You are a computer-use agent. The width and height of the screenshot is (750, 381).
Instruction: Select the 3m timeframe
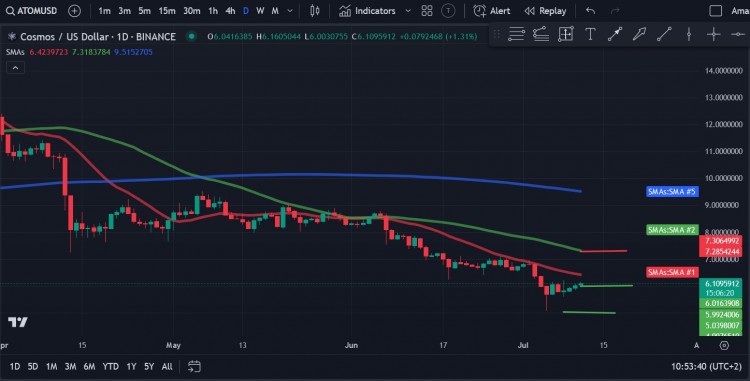click(x=124, y=11)
